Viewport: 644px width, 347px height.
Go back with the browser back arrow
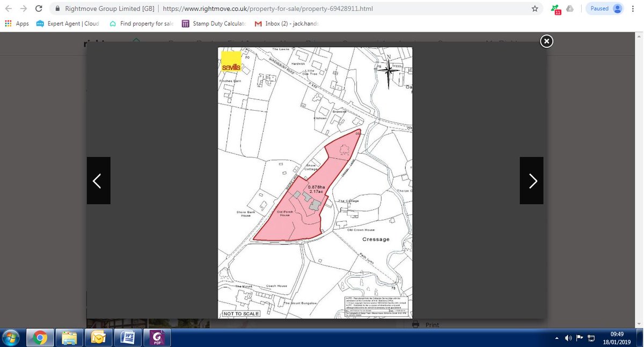[9, 9]
